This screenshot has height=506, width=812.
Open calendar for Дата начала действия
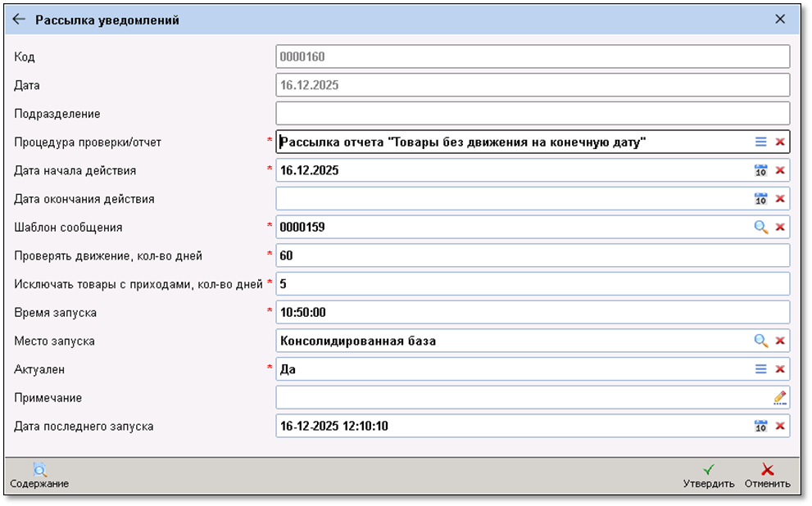click(760, 170)
